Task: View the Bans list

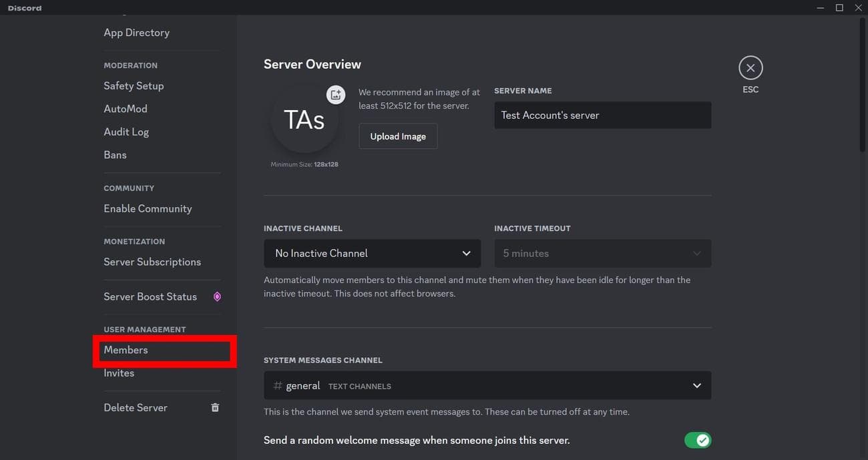Action: point(115,155)
